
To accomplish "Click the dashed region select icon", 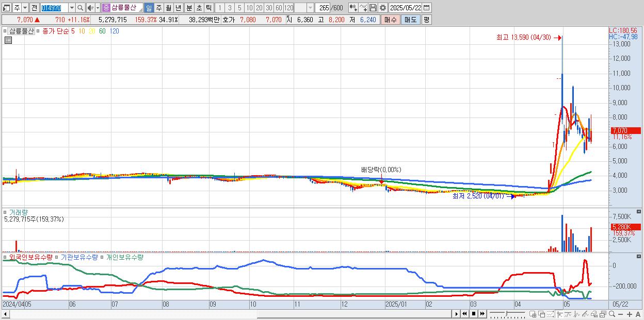I will [550, 314].
